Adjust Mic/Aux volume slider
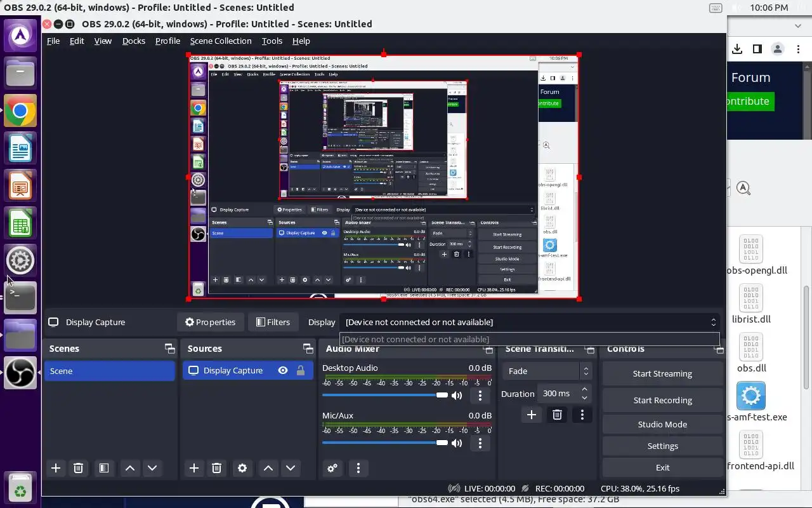Screen dimensions: 812x508 (x=385, y=443)
